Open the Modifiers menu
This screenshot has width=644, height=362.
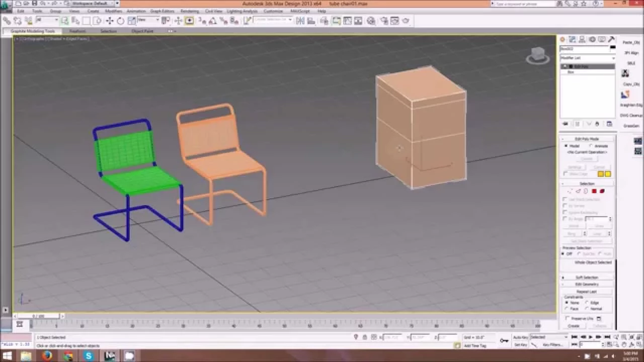pyautogui.click(x=113, y=11)
